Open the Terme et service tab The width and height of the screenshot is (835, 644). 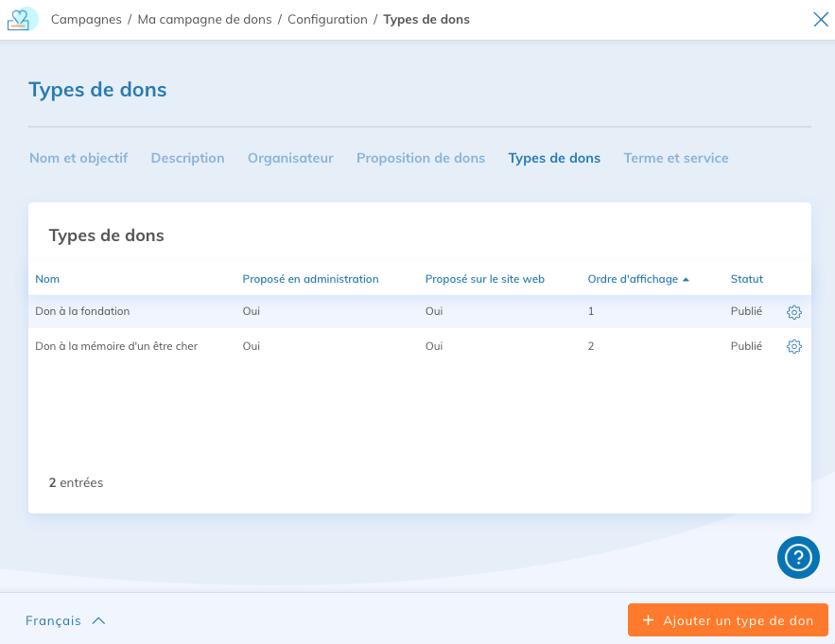(675, 158)
